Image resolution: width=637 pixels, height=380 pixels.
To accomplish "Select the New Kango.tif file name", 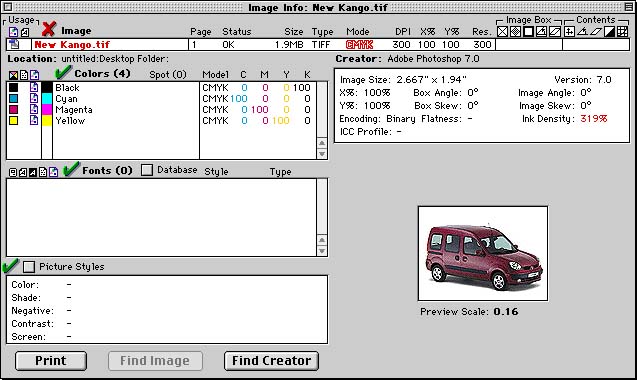I will 72,45.
